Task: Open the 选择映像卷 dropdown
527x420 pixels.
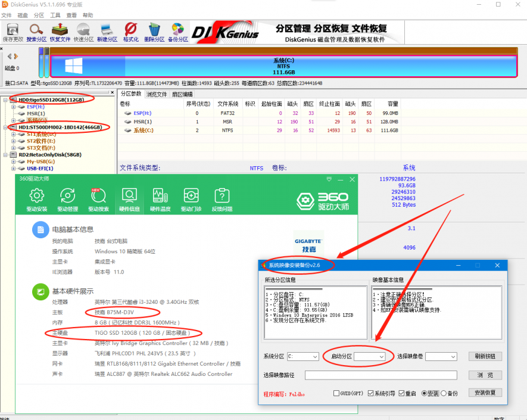Action: pyautogui.click(x=441, y=356)
